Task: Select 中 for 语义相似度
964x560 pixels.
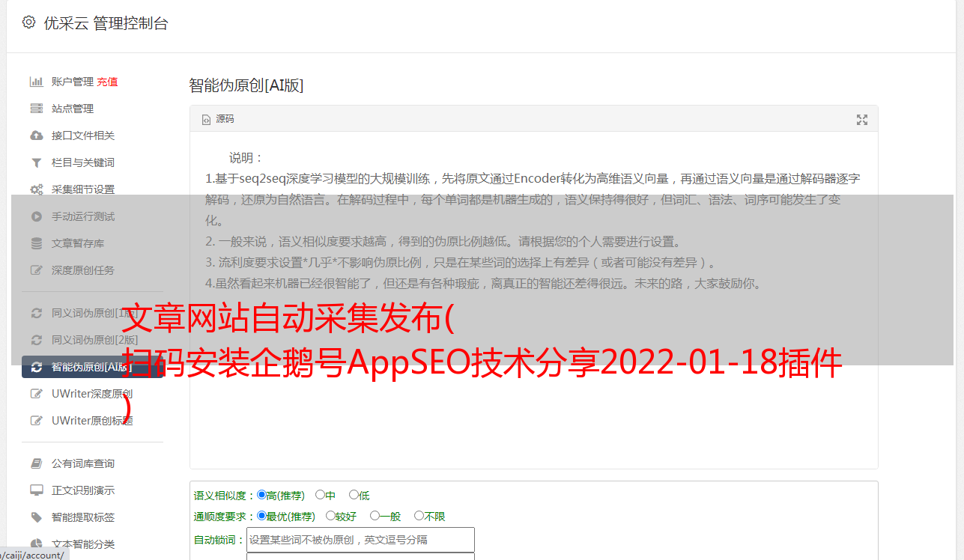Action: (320, 495)
